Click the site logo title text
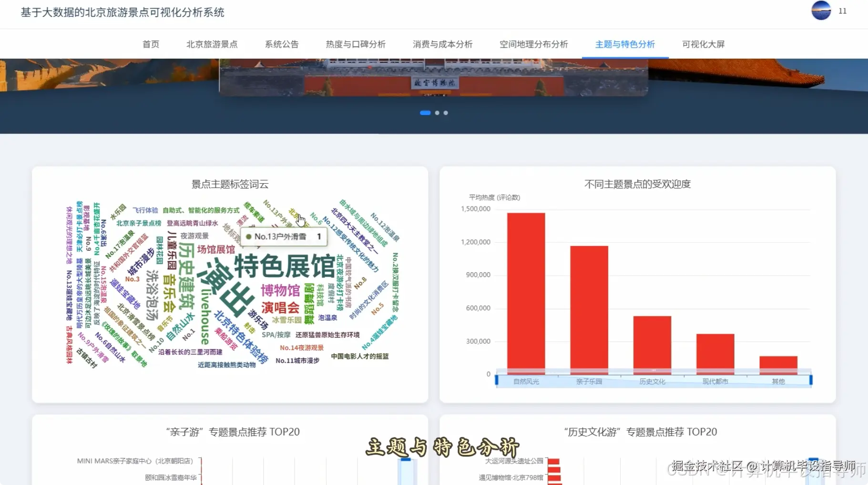Image resolution: width=868 pixels, height=485 pixels. coord(121,13)
